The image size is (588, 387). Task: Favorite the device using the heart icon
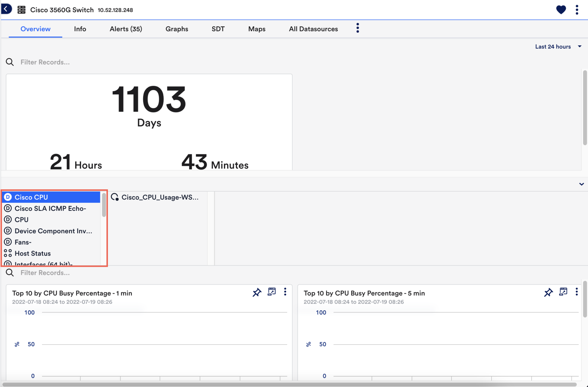pyautogui.click(x=560, y=9)
